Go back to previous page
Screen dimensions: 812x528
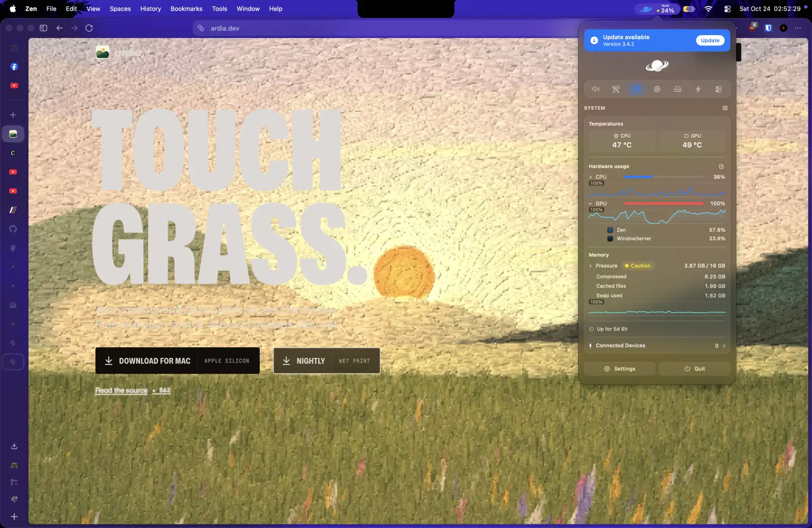(x=59, y=28)
